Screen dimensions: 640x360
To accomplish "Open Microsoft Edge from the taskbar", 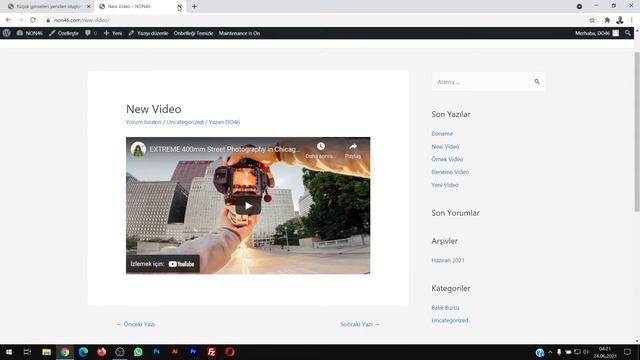I will tap(83, 352).
